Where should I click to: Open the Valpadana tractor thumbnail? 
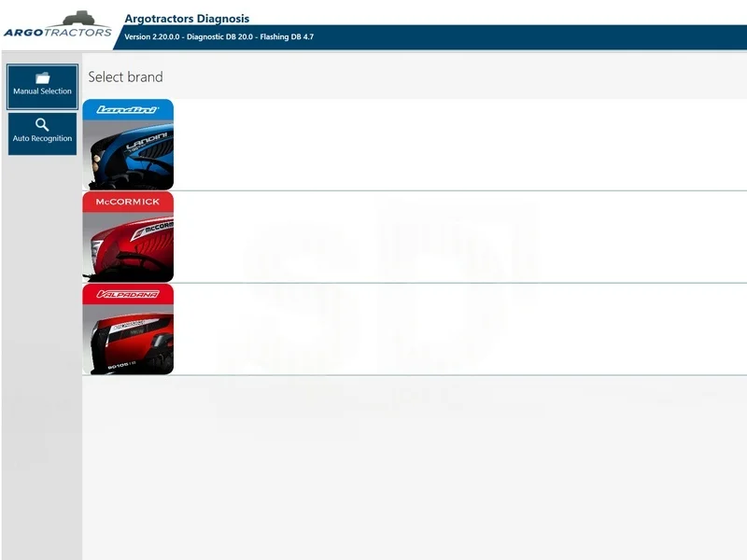pyautogui.click(x=129, y=332)
